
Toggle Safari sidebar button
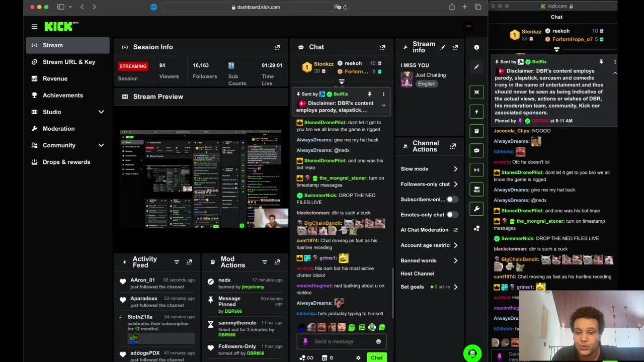(61, 7)
